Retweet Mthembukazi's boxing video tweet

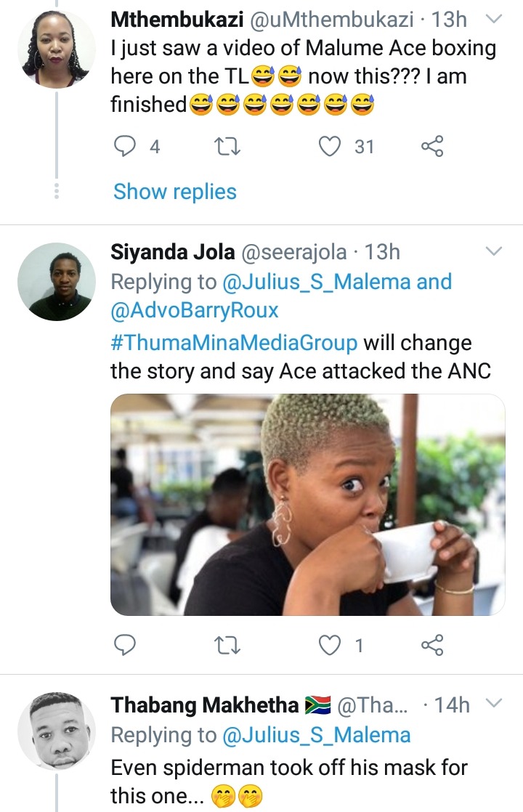(227, 146)
